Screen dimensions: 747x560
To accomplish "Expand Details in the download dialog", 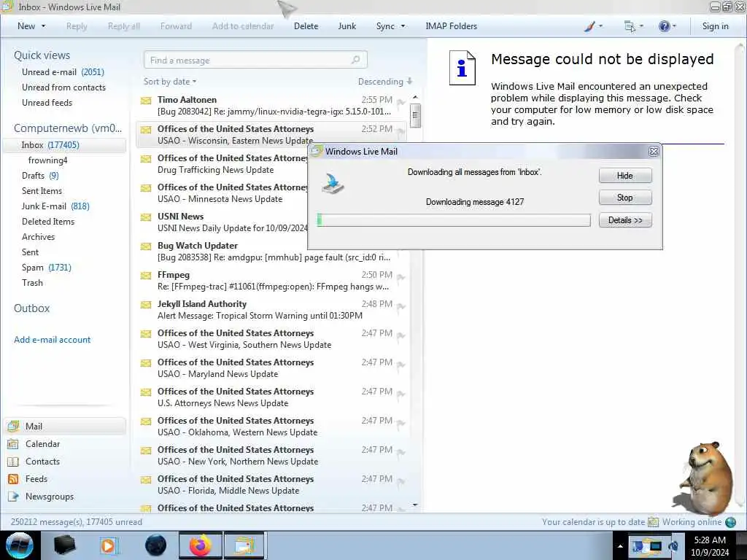I will (x=625, y=220).
